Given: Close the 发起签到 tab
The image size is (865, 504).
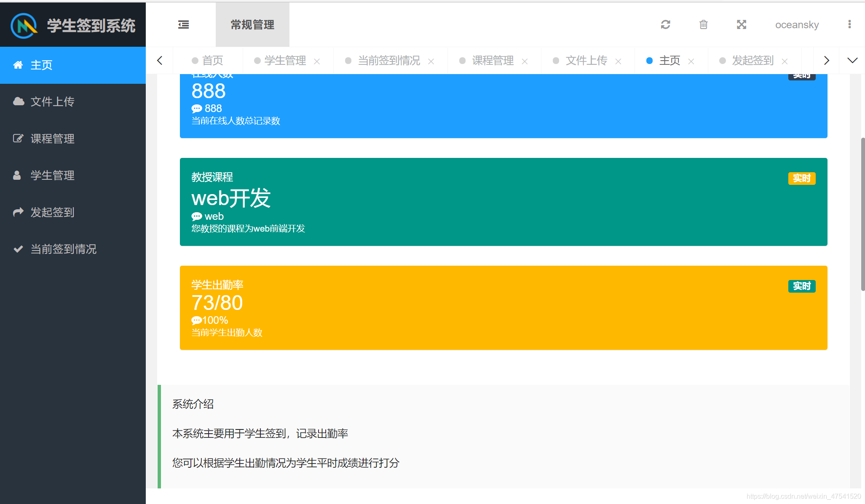Looking at the screenshot, I should (785, 61).
